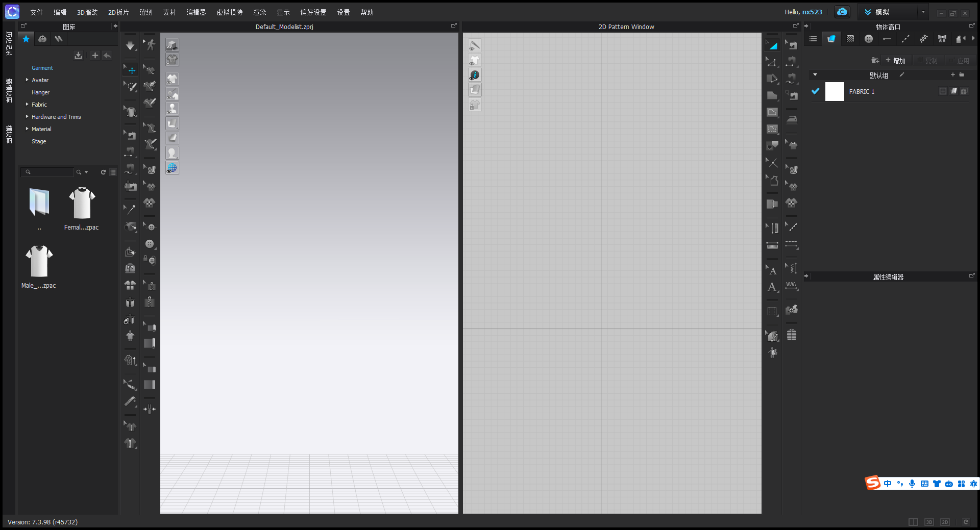The height and width of the screenshot is (530, 980).
Task: Toggle 2D pattern info display icon
Action: point(475,75)
